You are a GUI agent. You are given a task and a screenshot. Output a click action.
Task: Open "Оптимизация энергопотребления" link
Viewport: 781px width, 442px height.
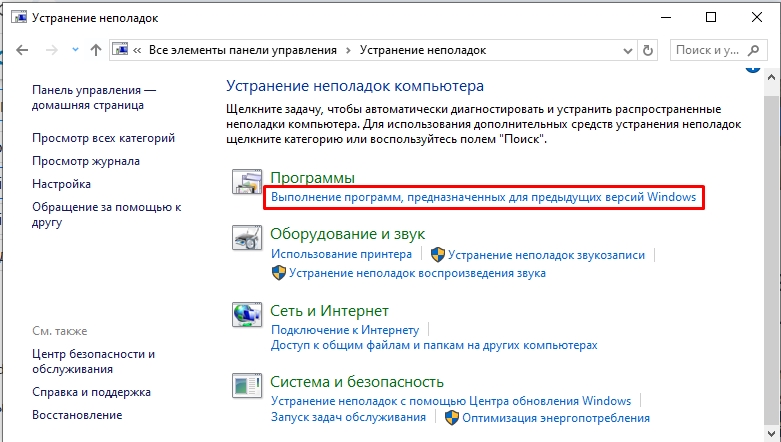(556, 418)
